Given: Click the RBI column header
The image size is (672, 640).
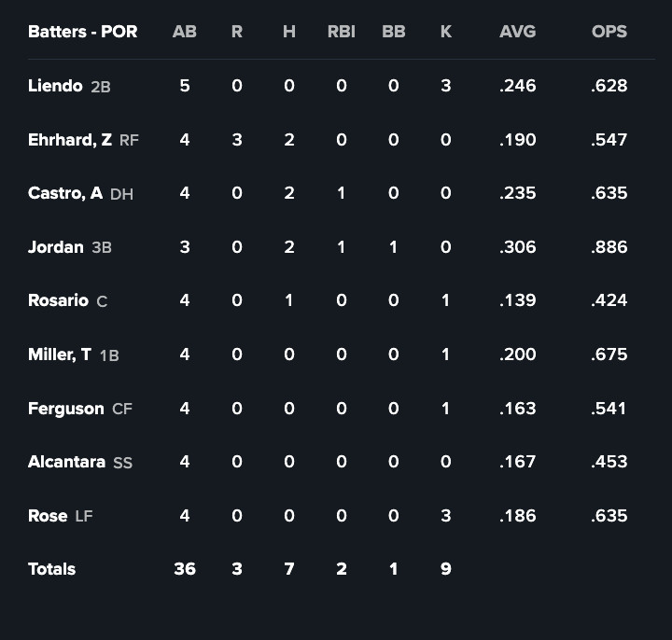Looking at the screenshot, I should (x=341, y=32).
